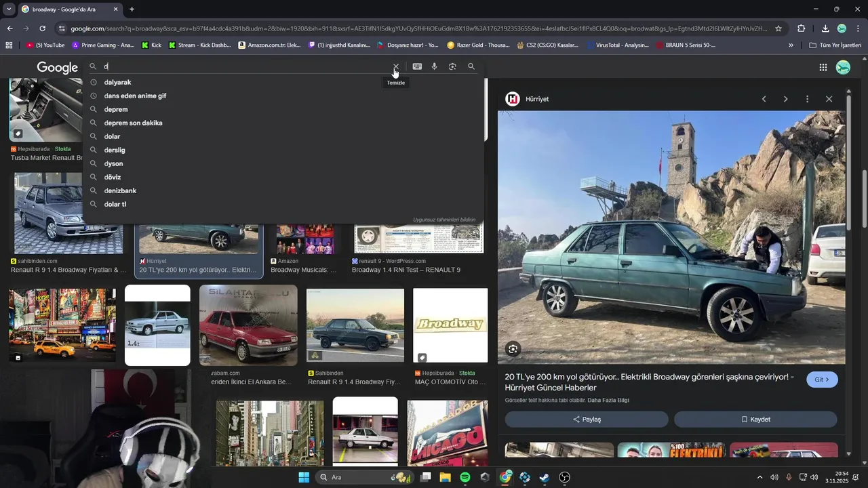Open the Google account avatar
The width and height of the screenshot is (868, 488).
point(843,67)
